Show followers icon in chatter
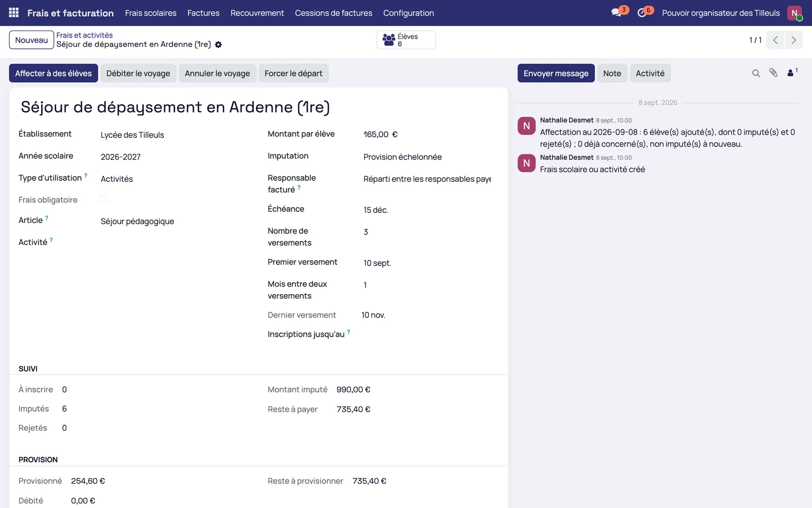The image size is (812, 508). tap(792, 73)
